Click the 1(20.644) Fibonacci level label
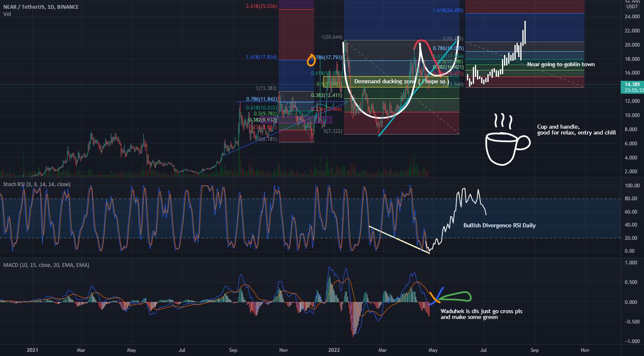Image resolution: width=644 pixels, height=356 pixels. 332,37
